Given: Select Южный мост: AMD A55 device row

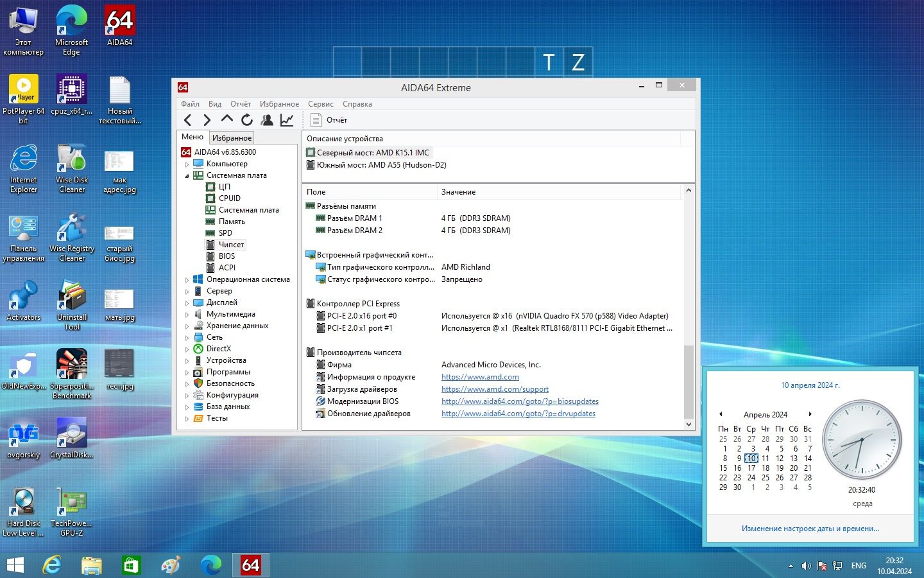Looking at the screenshot, I should tap(376, 165).
